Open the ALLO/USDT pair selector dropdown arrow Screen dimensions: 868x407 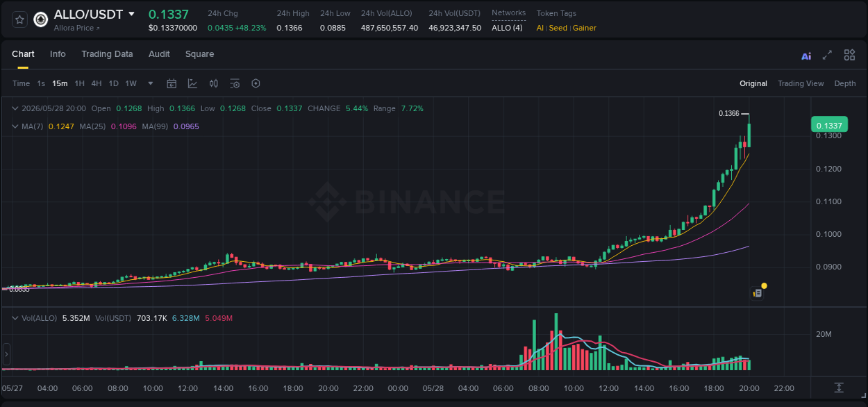pos(132,14)
